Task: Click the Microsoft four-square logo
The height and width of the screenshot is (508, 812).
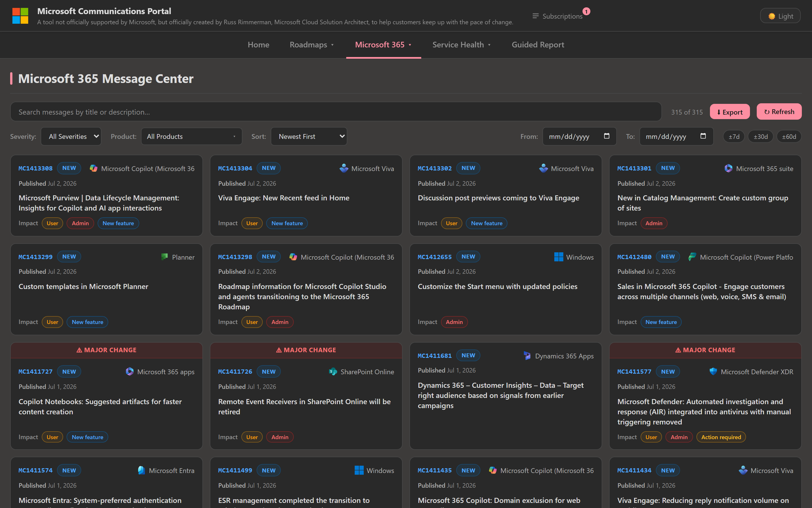Action: click(20, 16)
